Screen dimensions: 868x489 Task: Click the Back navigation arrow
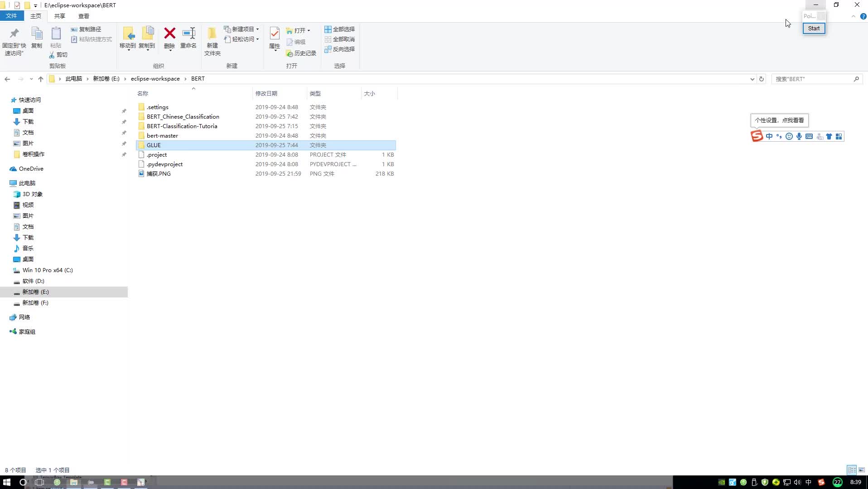(x=7, y=79)
